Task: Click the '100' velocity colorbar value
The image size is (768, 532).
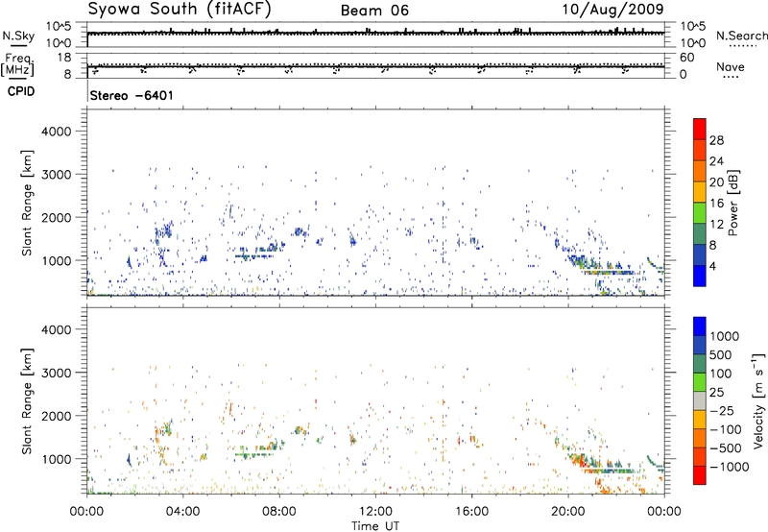Action: [x=721, y=374]
